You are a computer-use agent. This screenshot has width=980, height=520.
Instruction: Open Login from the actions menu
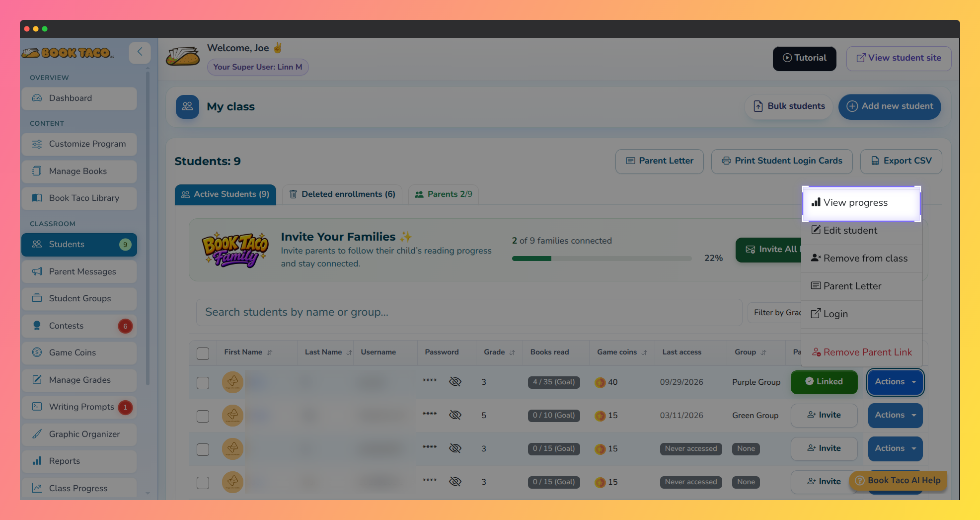tap(862, 314)
